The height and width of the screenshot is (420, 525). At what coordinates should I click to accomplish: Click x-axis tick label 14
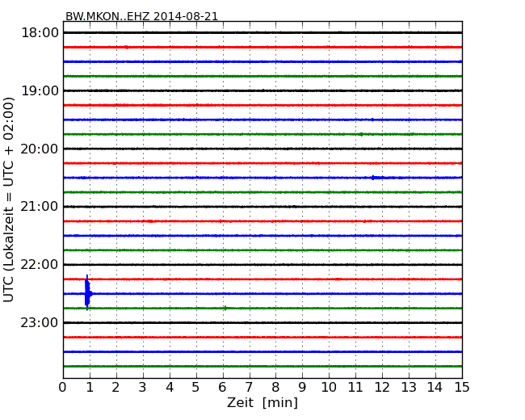point(435,388)
